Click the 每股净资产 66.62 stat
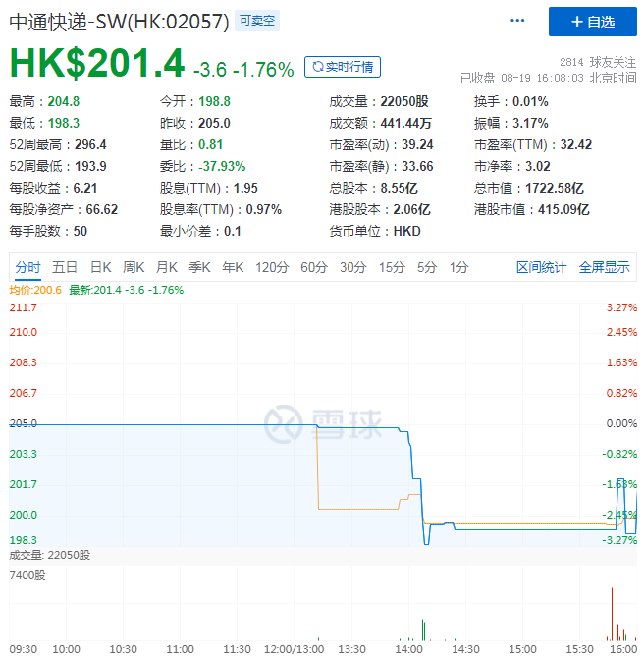 pyautogui.click(x=64, y=210)
